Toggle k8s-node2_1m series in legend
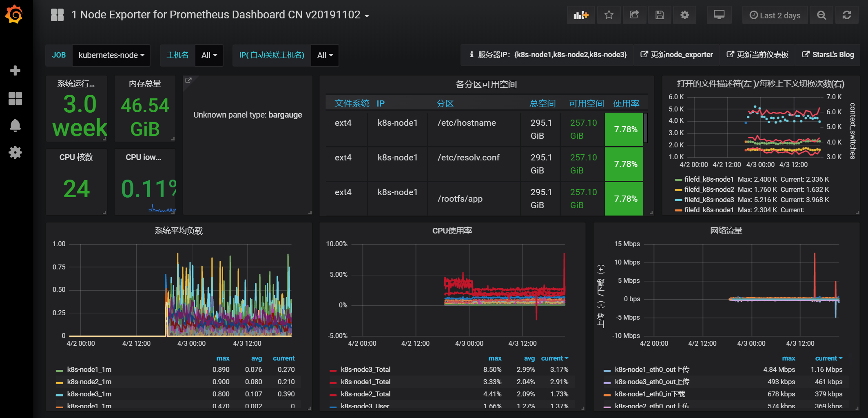The height and width of the screenshot is (418, 868). point(89,382)
